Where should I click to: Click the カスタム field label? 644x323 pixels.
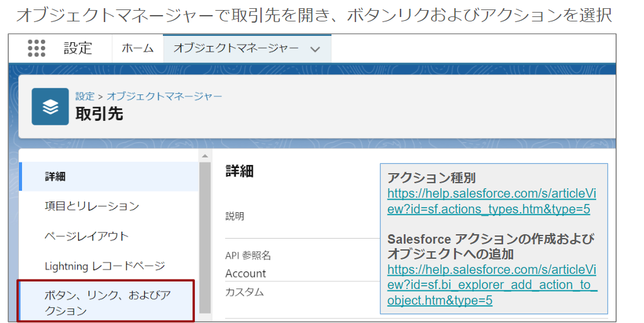[x=245, y=292]
